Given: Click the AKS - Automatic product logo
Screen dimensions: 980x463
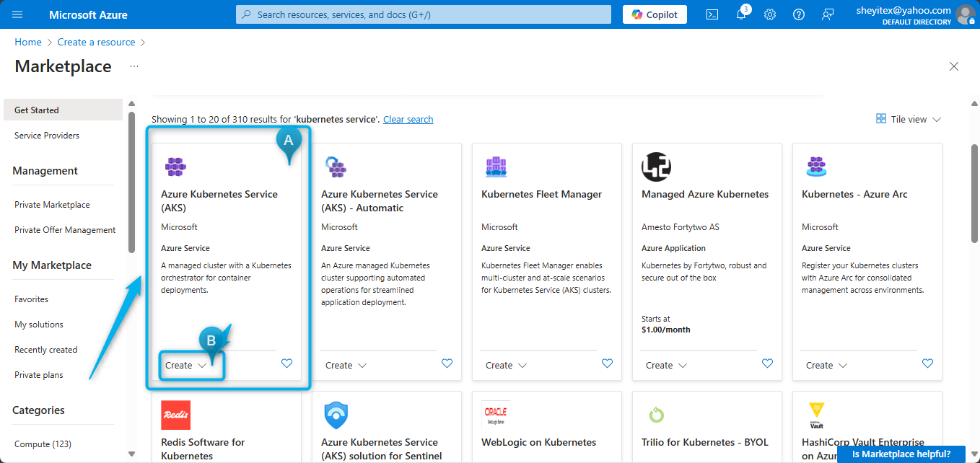Looking at the screenshot, I should 336,167.
